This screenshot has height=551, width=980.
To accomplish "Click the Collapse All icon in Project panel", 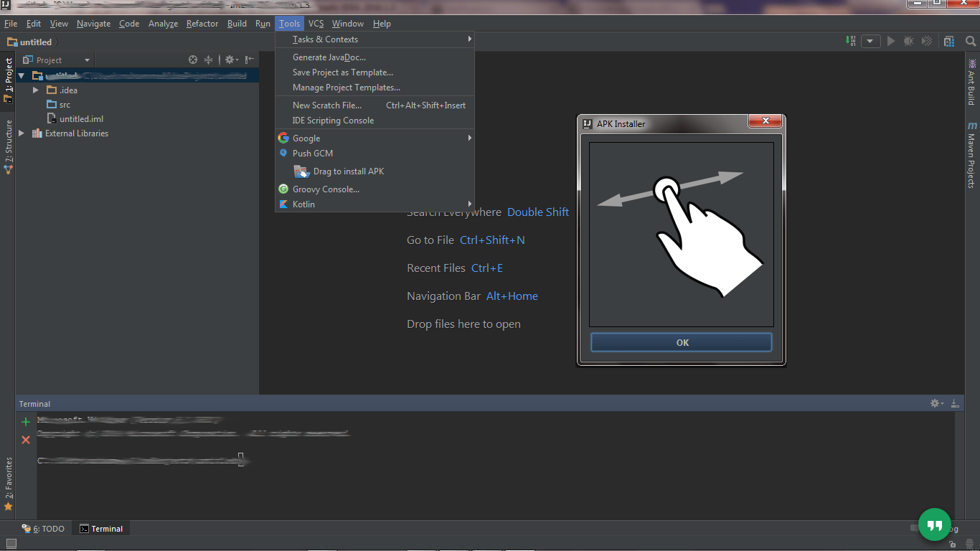I will coord(209,60).
